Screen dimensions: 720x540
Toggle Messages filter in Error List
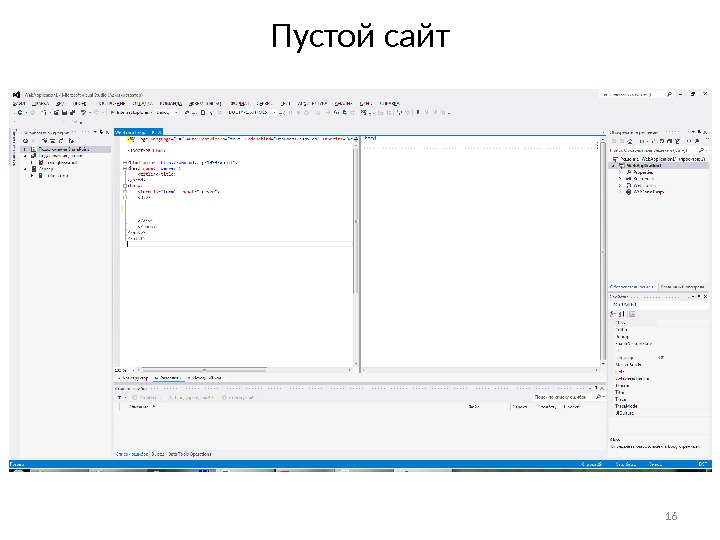pos(238,398)
